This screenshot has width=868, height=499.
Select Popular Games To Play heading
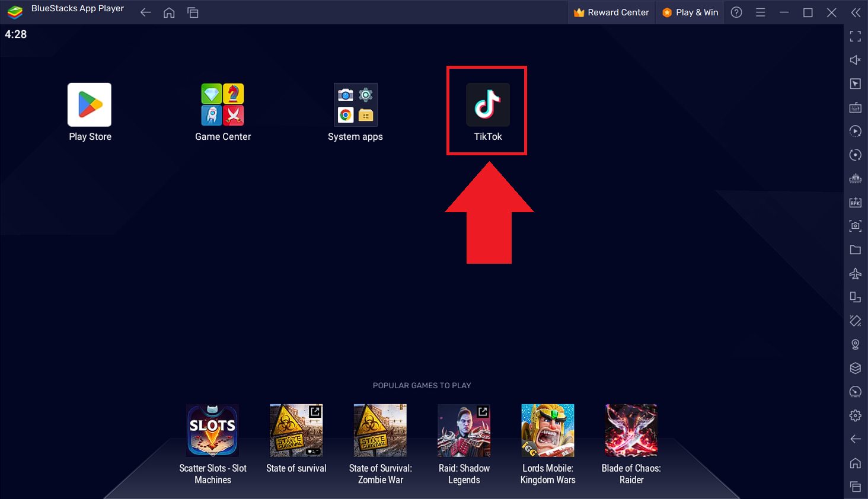tap(422, 385)
